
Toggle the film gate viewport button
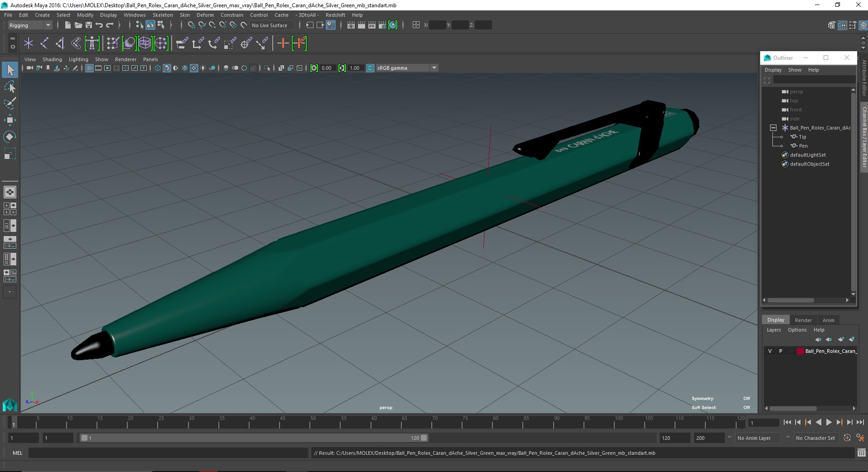[x=98, y=68]
